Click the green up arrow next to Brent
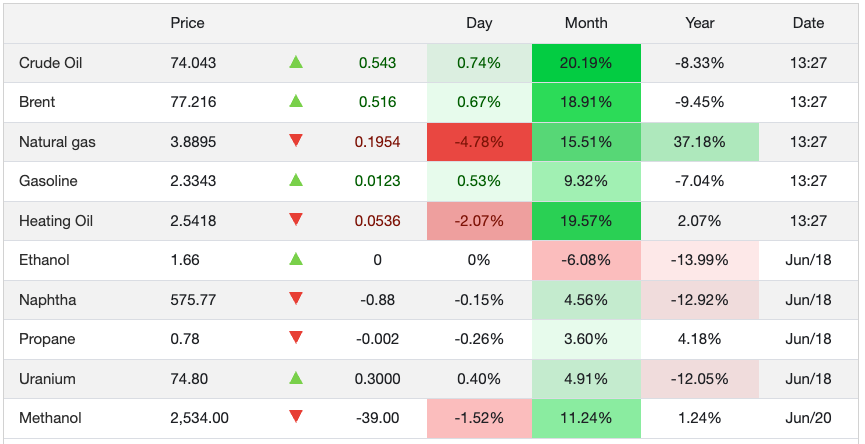The image size is (865, 444). (x=295, y=102)
